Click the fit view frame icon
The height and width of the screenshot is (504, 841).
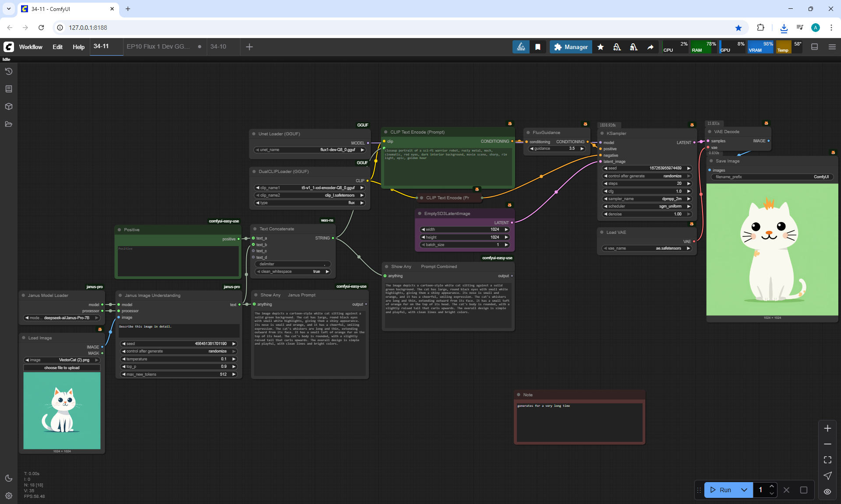click(827, 460)
